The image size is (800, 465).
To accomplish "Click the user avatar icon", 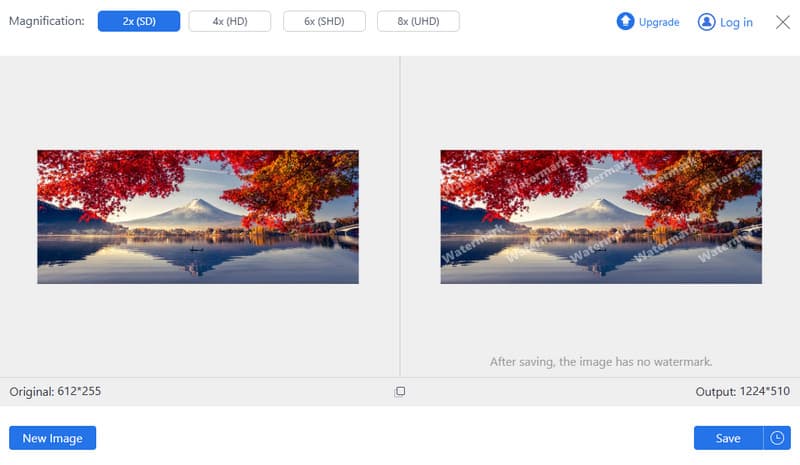I will [x=707, y=22].
